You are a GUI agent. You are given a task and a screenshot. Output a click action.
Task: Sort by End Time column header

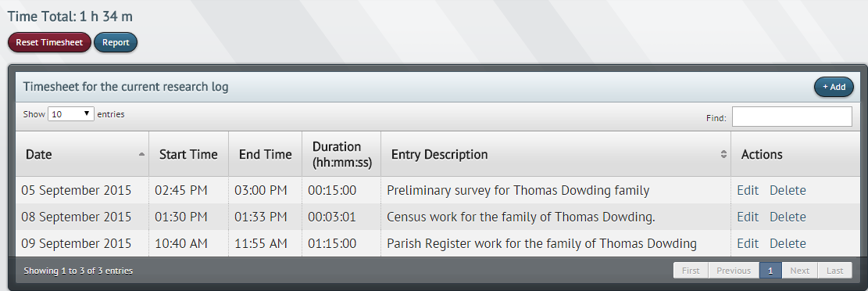pyautogui.click(x=265, y=154)
